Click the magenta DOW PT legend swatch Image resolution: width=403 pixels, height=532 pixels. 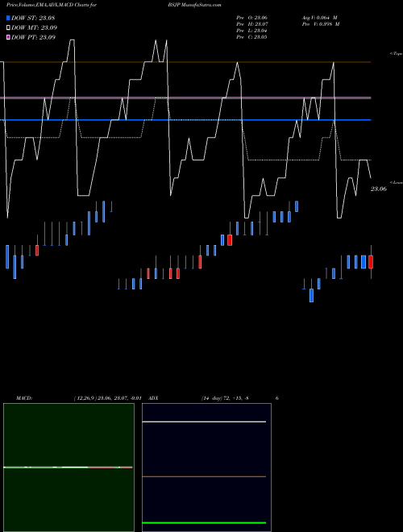tap(9, 37)
